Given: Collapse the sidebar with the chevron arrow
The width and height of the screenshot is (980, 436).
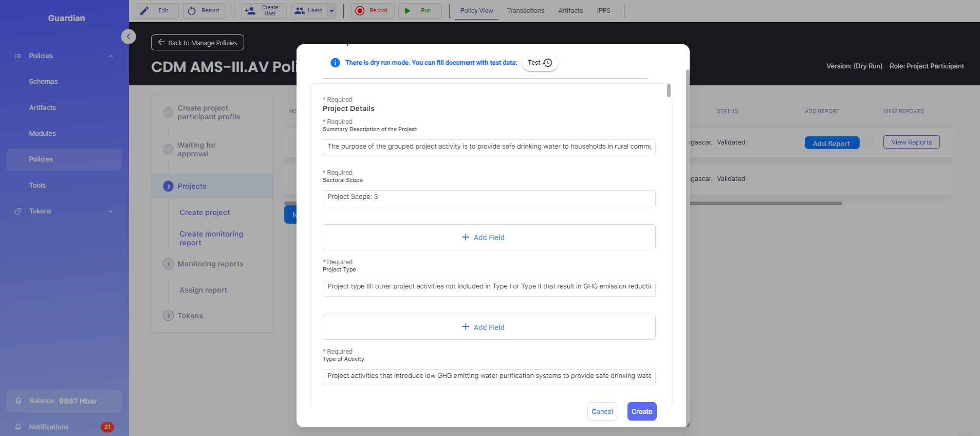Looking at the screenshot, I should 128,37.
